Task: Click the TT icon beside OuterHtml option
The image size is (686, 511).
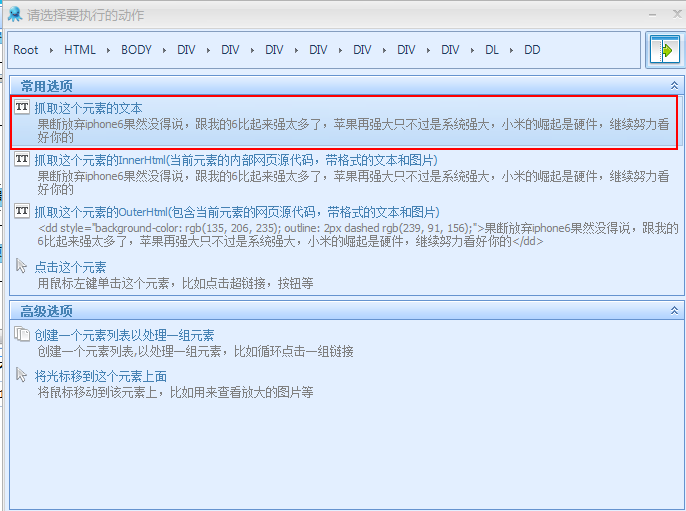Action: point(22,211)
